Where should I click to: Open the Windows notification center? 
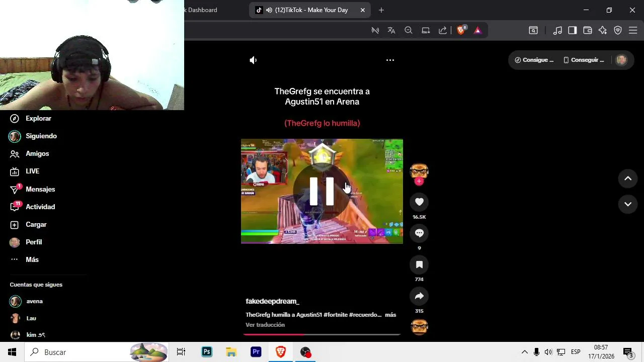(629, 352)
